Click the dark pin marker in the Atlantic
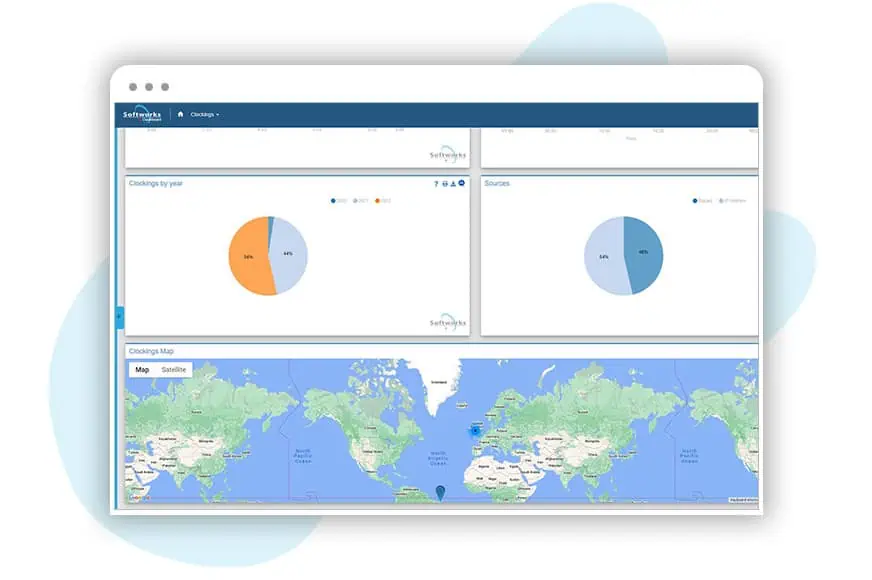Screen dimensions: 872x580 pos(441,491)
